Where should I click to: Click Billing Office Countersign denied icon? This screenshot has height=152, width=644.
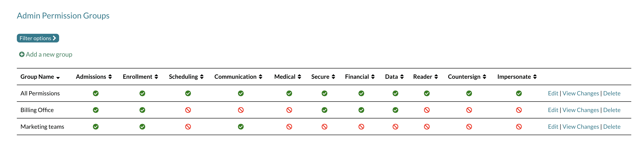click(469, 110)
